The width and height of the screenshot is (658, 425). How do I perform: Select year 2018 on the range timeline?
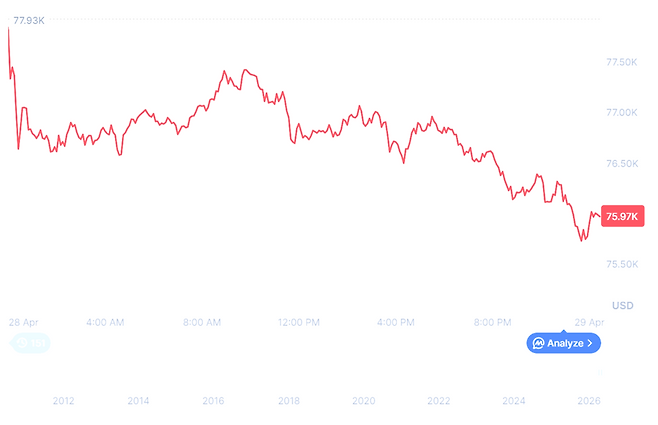(x=288, y=400)
